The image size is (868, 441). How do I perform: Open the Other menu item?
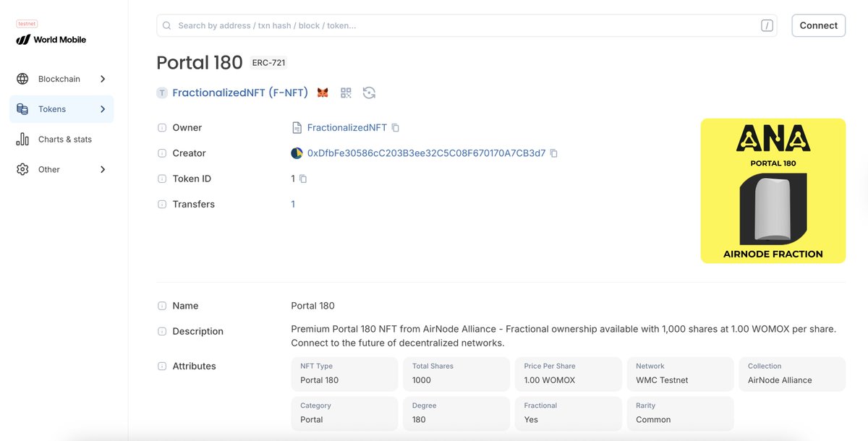61,169
